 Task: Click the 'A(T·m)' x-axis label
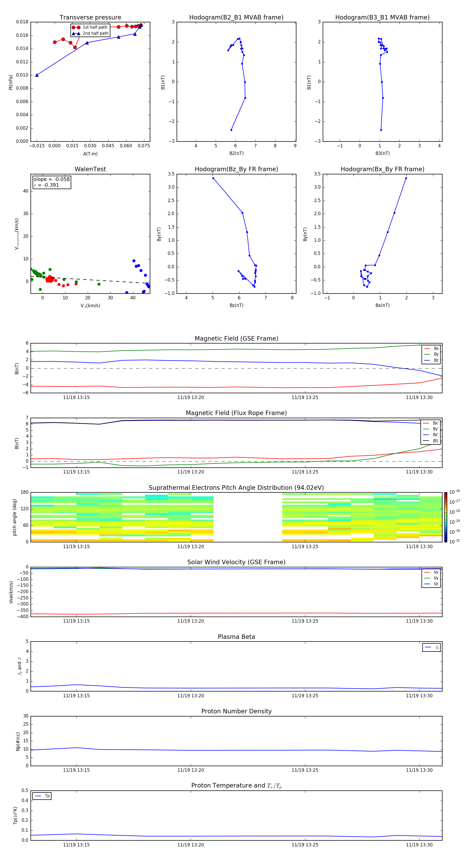[x=90, y=154]
